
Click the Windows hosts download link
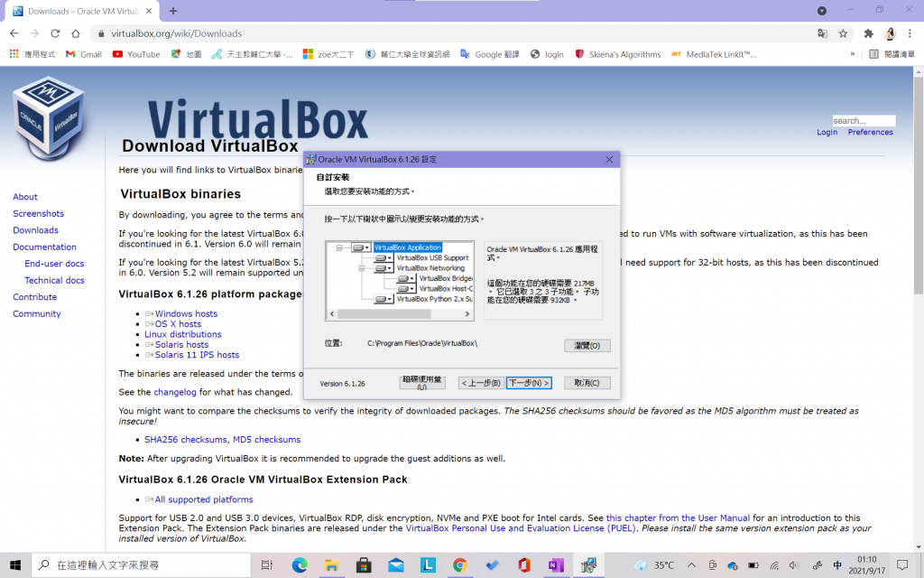(186, 313)
